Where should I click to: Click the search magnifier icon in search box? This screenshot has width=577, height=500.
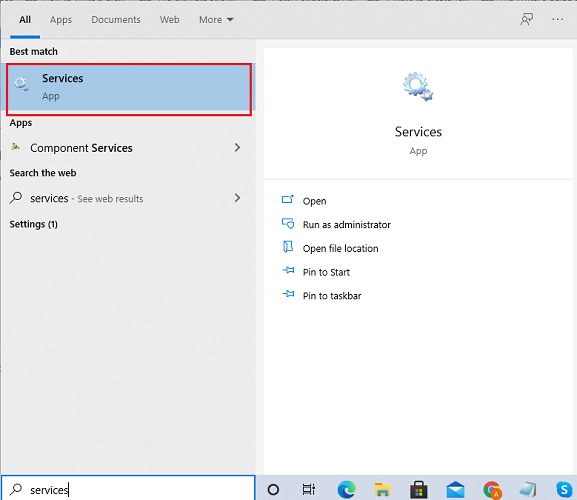point(16,489)
